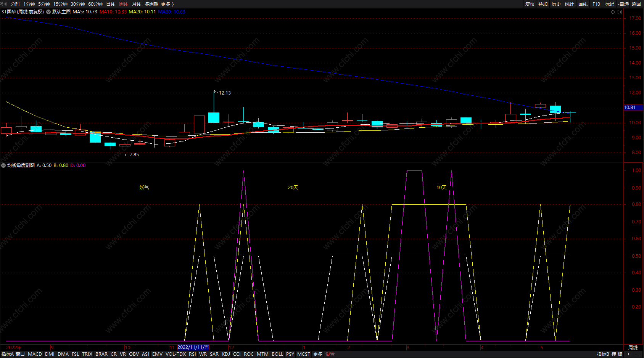Activate 画线 drawing tools

[x=583, y=4]
